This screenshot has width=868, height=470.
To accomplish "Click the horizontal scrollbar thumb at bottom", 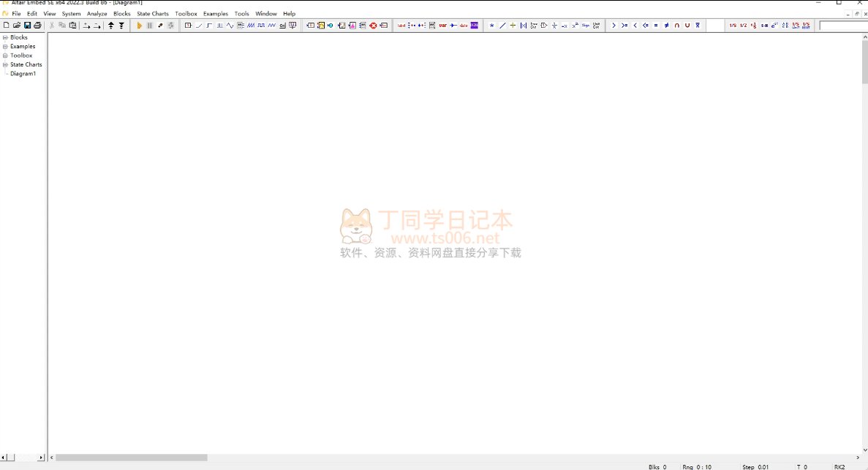I will [132, 458].
